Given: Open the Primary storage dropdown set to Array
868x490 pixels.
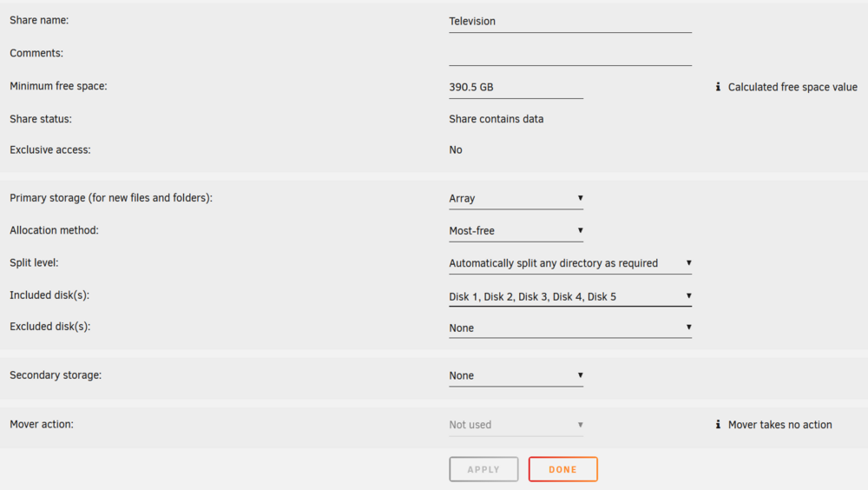Looking at the screenshot, I should click(x=516, y=198).
